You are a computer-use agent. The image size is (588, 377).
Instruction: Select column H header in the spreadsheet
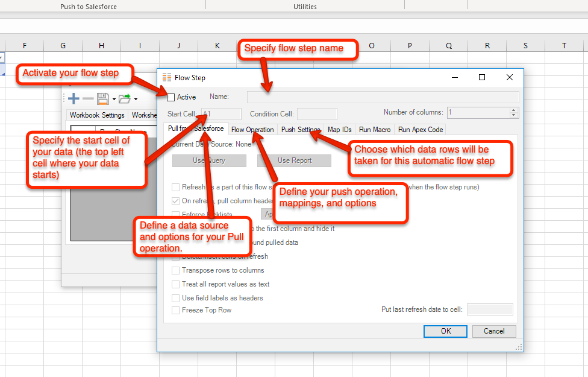[102, 45]
